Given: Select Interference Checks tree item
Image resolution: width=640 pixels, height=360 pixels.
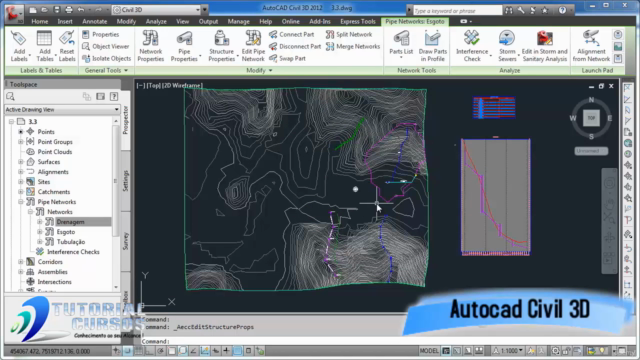Looking at the screenshot, I should point(73,252).
